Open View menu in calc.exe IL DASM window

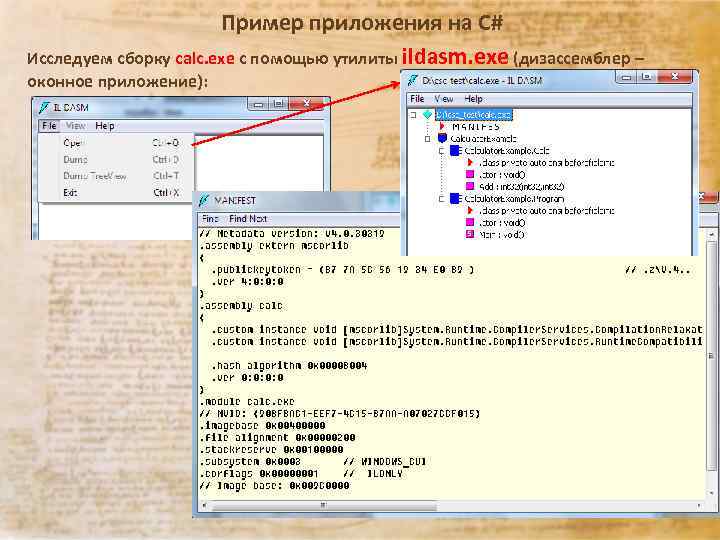444,99
